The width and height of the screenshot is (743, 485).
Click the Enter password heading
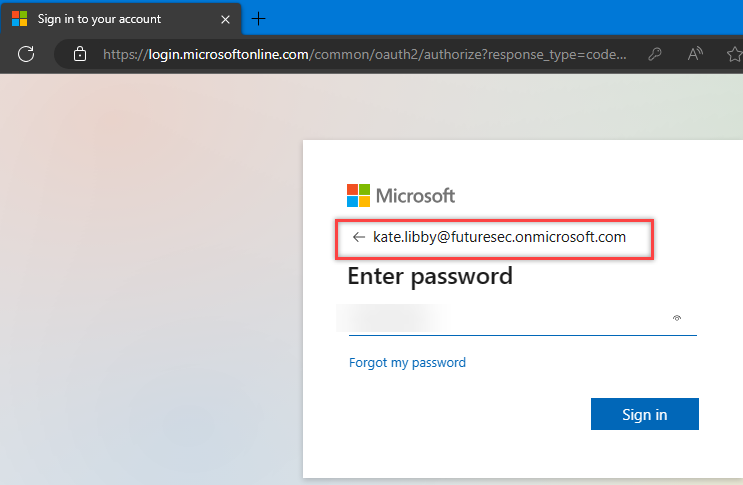(430, 276)
